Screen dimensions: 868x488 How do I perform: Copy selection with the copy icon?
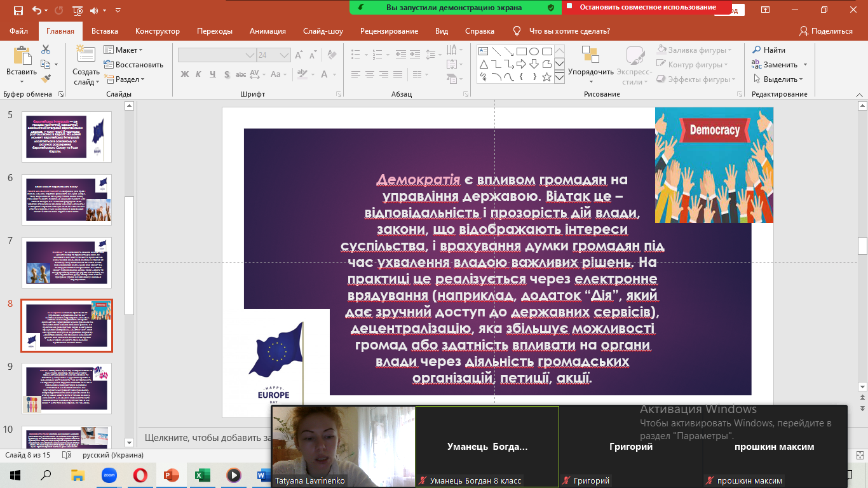pos(46,64)
